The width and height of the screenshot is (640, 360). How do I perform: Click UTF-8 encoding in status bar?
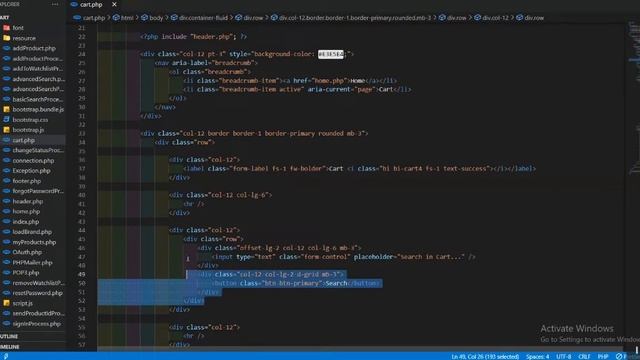pos(563,356)
